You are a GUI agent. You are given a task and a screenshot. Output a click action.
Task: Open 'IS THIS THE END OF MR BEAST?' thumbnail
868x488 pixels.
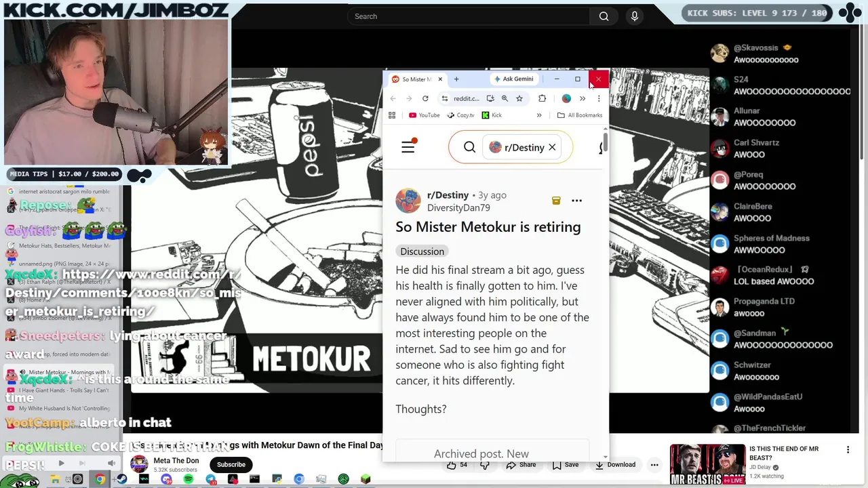click(x=707, y=464)
